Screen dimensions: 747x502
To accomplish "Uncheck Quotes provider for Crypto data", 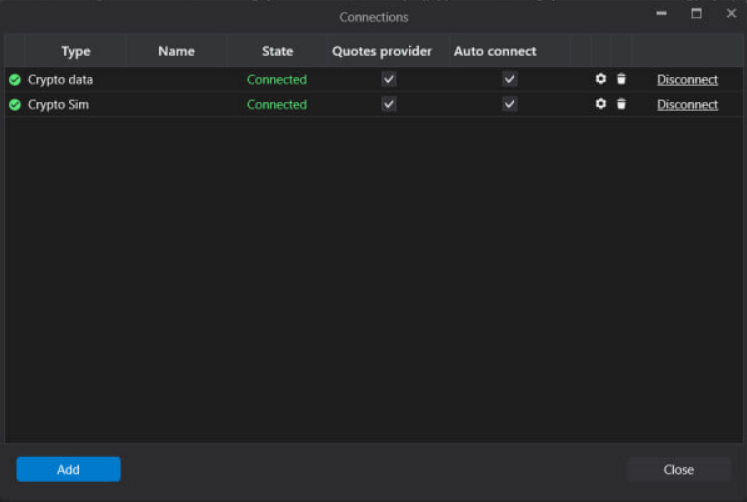I will pyautogui.click(x=389, y=79).
